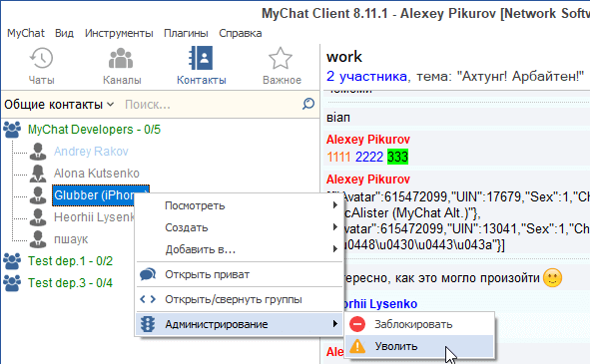Select пшаук contact

click(x=71, y=238)
